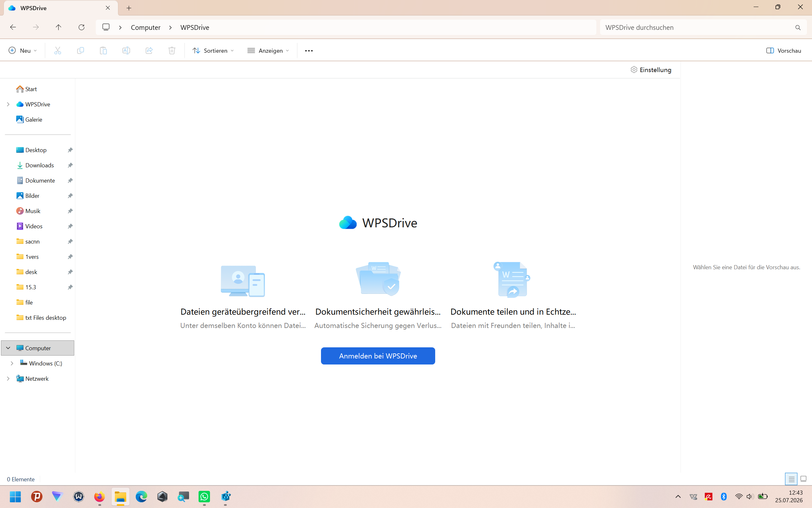Click Anmelden bei WPSDrive button

[x=378, y=356]
